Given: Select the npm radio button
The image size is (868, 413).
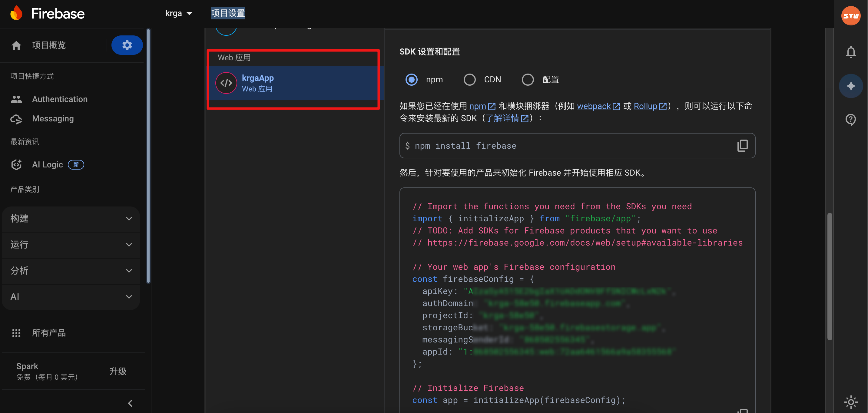Looking at the screenshot, I should click(411, 80).
